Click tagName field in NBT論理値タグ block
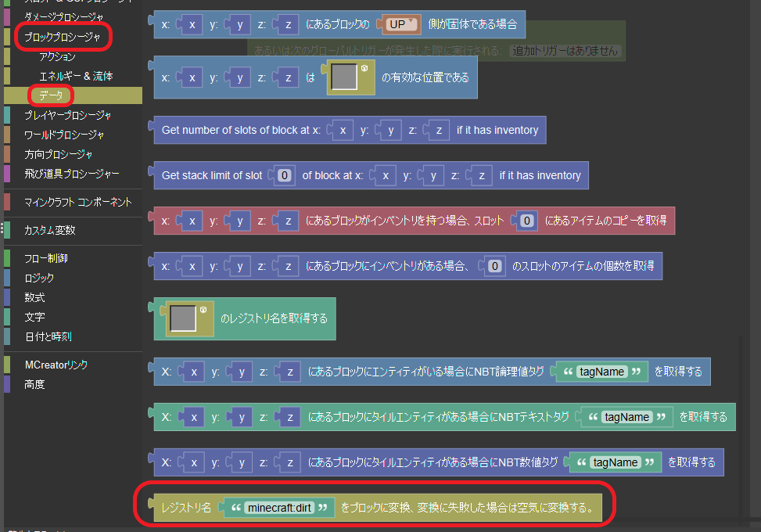Viewport: 761px width, 532px height. [x=601, y=372]
